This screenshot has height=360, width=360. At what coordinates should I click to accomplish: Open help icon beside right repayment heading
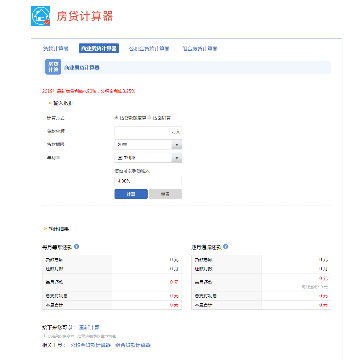click(226, 247)
